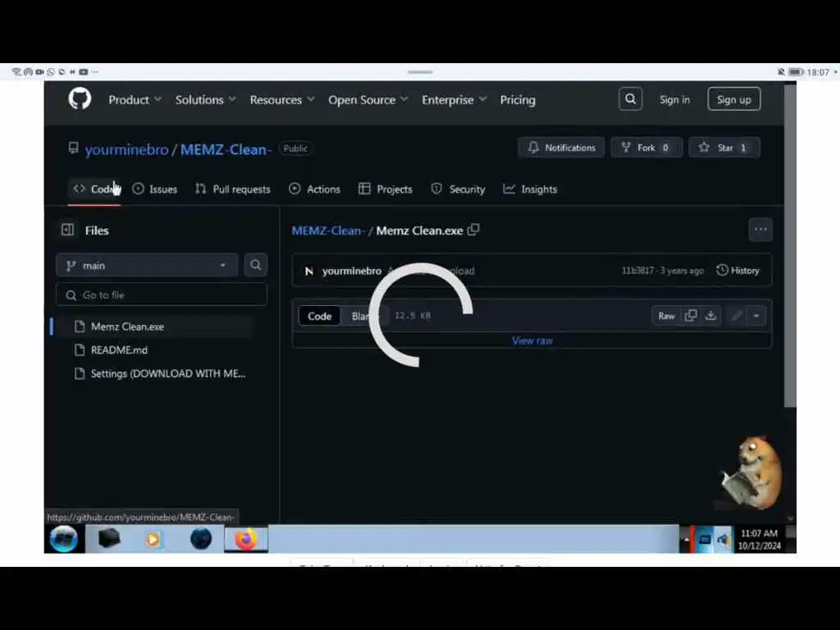
Task: Go to the Pricing page
Action: point(518,99)
